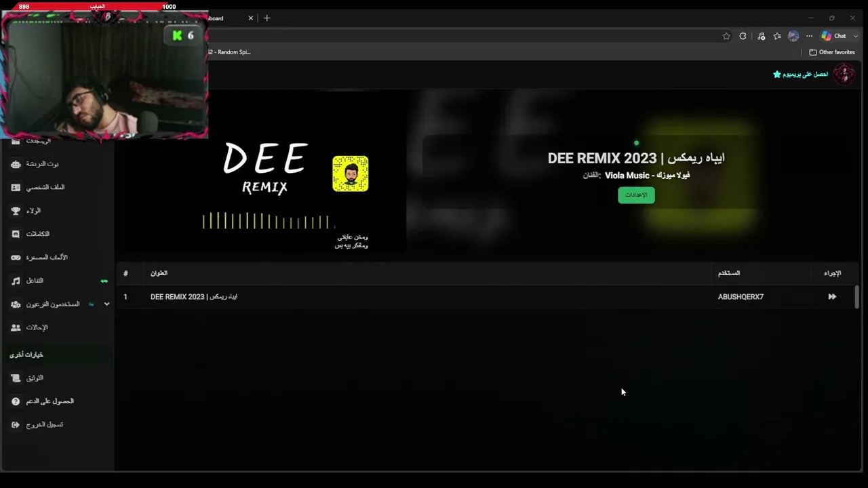This screenshot has width=868, height=488.
Task: Open the chat bot robot icon in sidebar
Action: pos(16,164)
